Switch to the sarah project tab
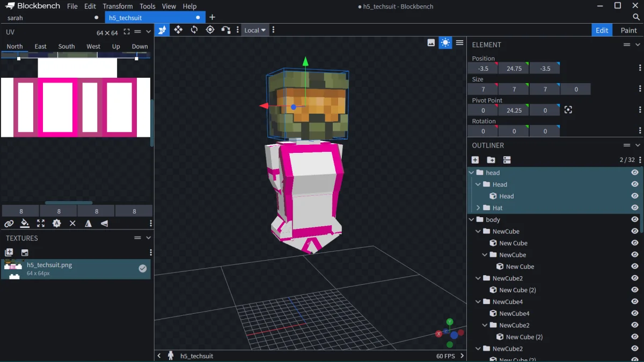Viewport: 644px width, 362px height. point(52,18)
